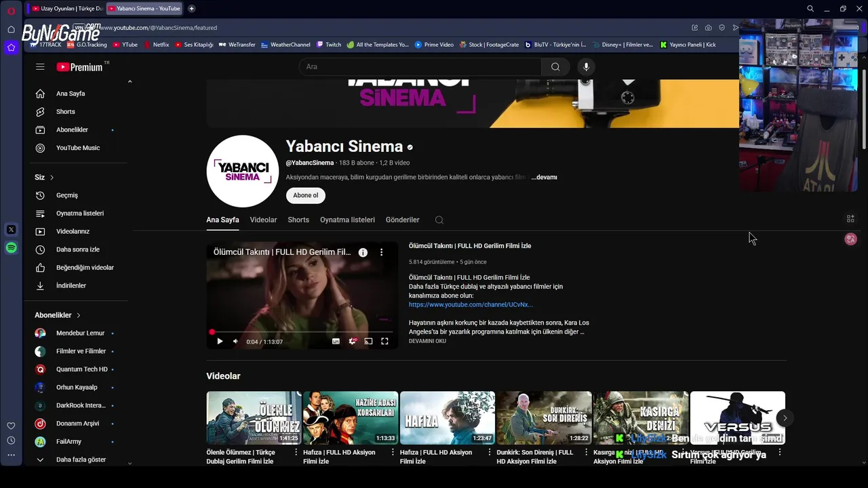Switch to the channel Shorts tab
This screenshot has width=868, height=488.
298,220
